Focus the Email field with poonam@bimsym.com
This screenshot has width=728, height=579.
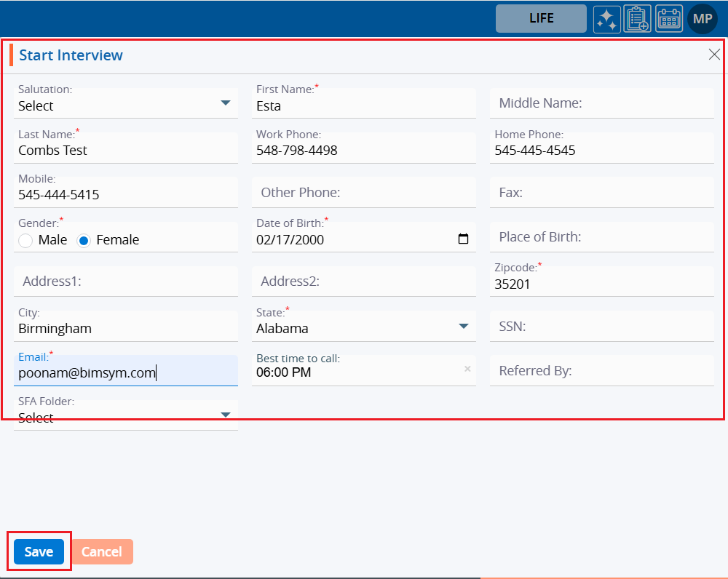point(125,373)
